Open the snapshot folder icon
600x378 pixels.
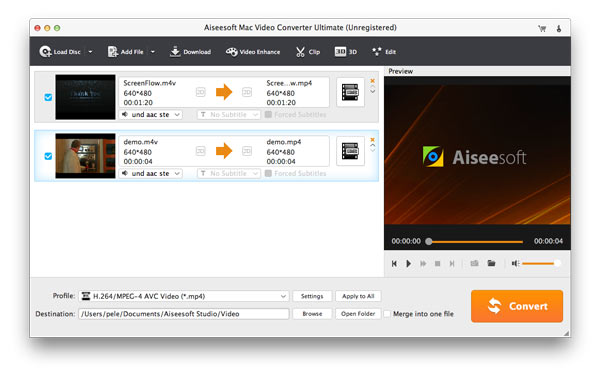click(491, 263)
